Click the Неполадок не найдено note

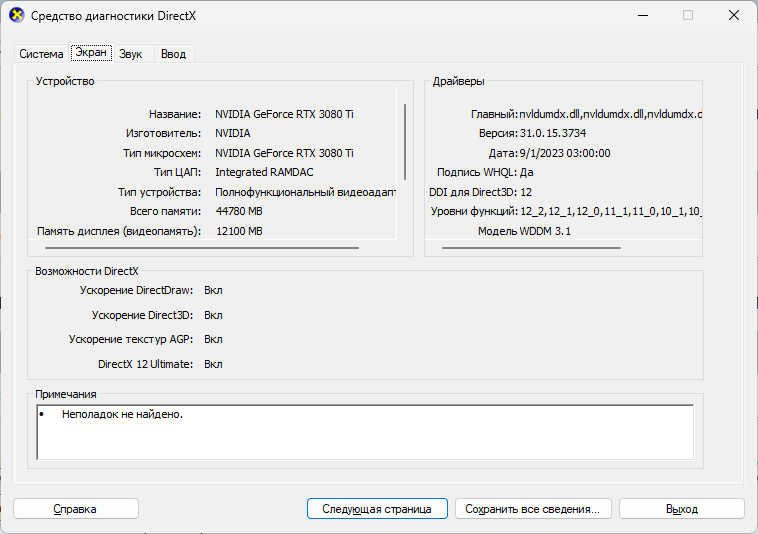pyautogui.click(x=122, y=414)
